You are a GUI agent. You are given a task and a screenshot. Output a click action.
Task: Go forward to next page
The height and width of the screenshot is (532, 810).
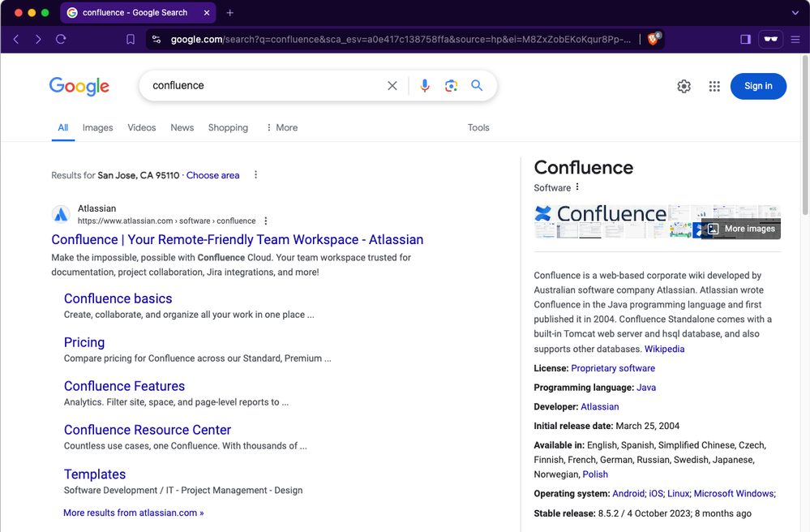[38, 39]
